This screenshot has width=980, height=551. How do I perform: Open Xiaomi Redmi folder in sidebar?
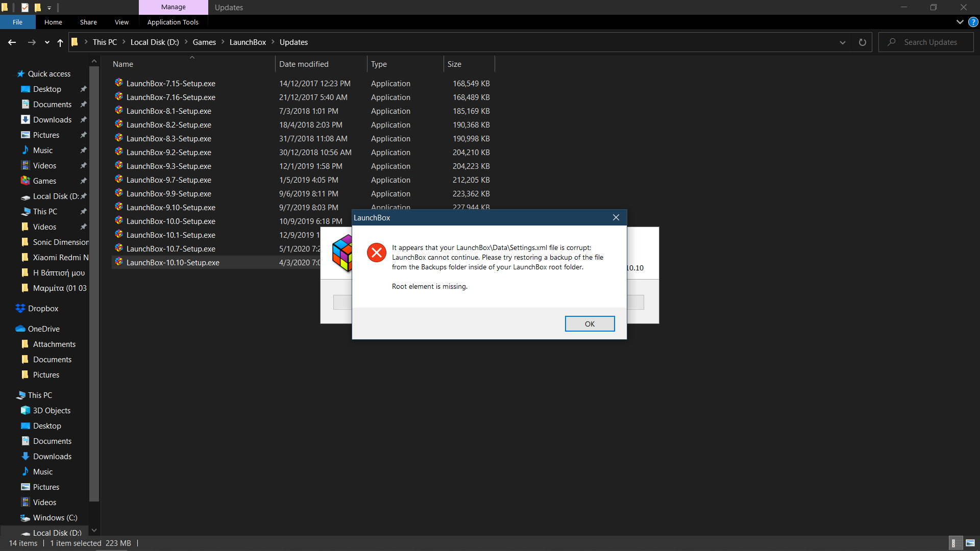point(60,258)
